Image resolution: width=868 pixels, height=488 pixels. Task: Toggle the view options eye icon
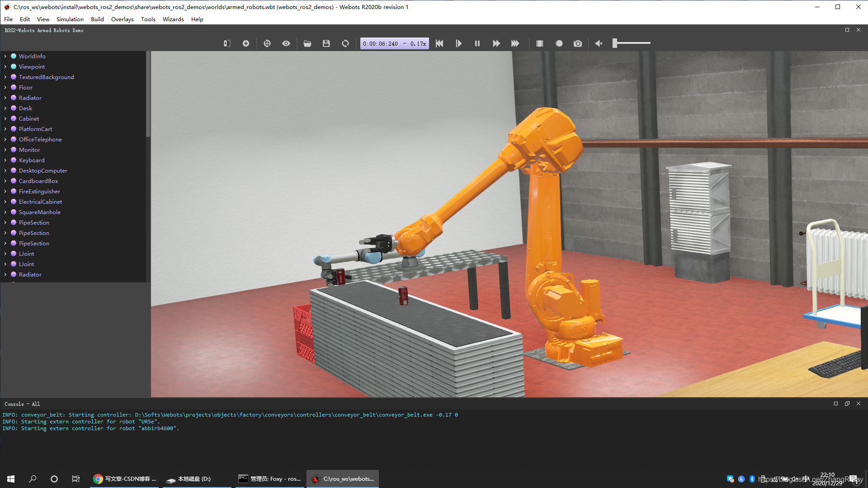click(286, 43)
